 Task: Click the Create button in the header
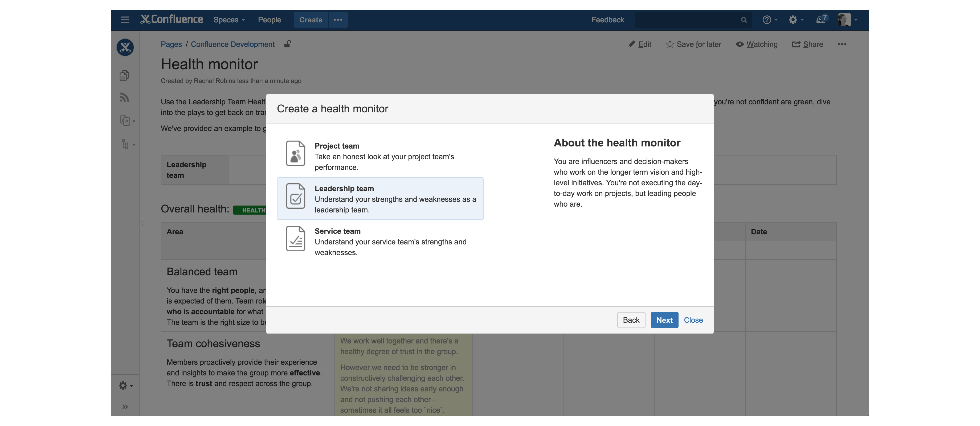click(x=311, y=20)
